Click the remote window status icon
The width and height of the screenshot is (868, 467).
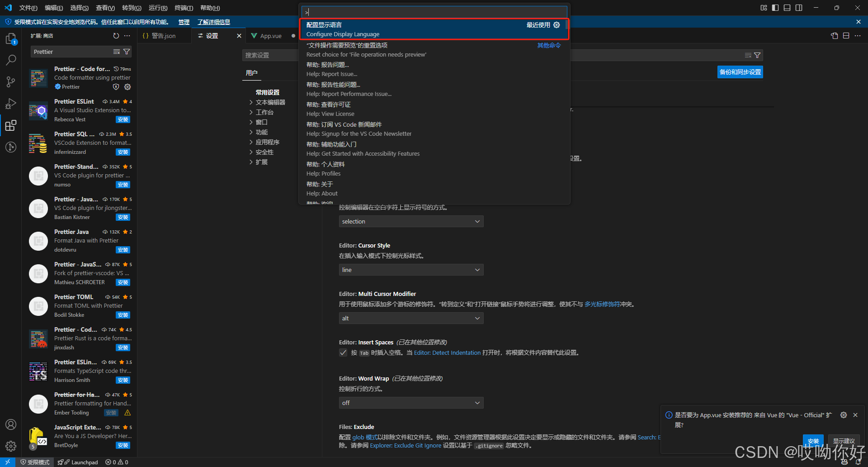pyautogui.click(x=8, y=462)
